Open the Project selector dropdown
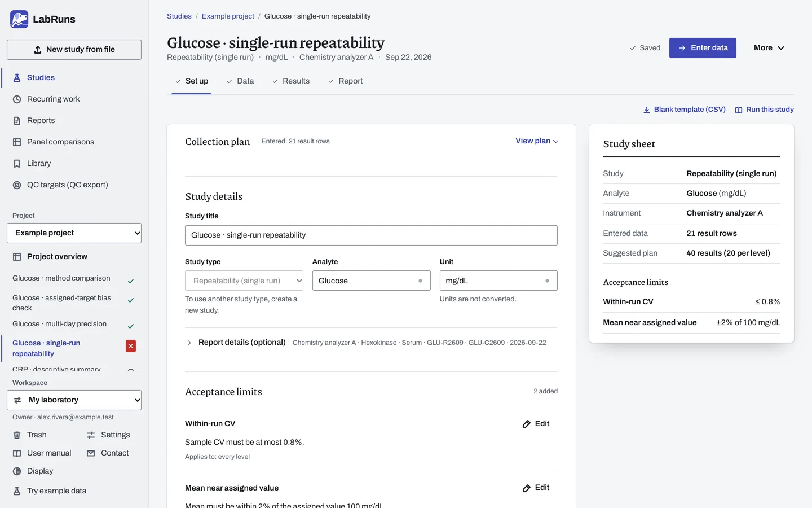Viewport: 812px width, 508px height. coord(74,233)
